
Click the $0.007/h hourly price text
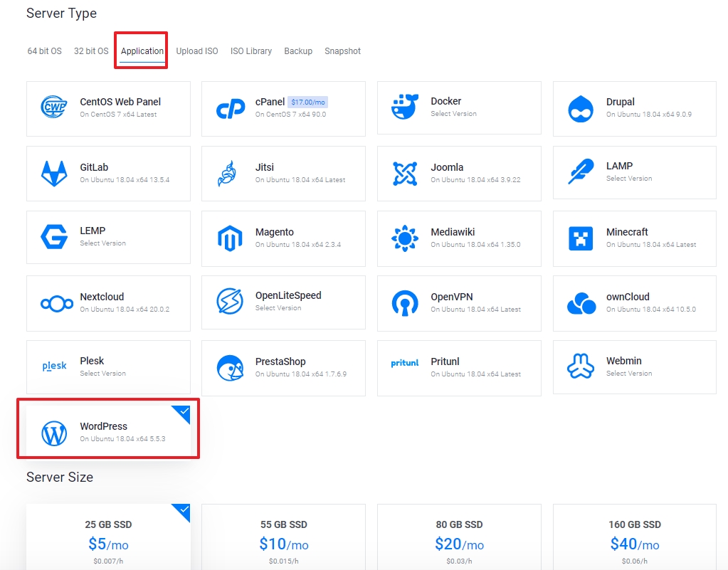[108, 561]
